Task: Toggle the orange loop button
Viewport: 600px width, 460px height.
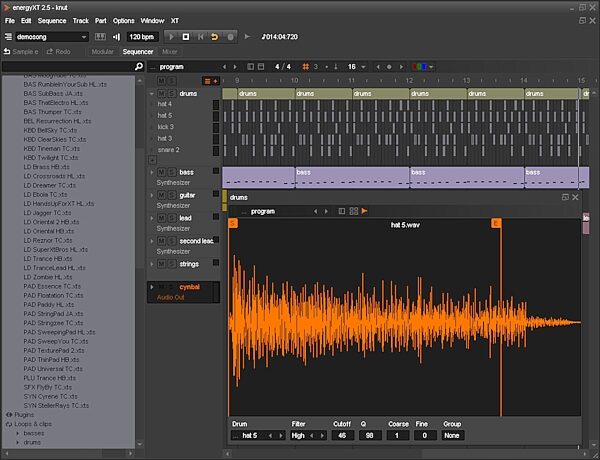Action: pos(215,37)
